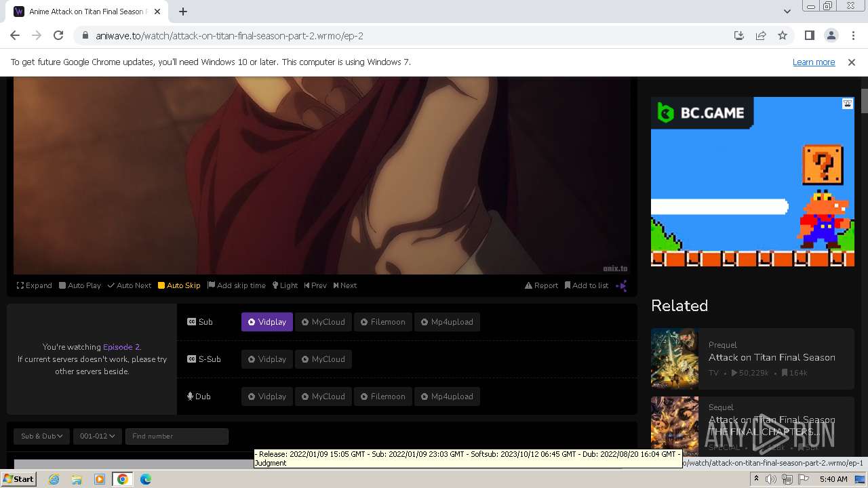The height and width of the screenshot is (488, 868).
Task: Click the Episode 2 link
Action: pos(121,347)
